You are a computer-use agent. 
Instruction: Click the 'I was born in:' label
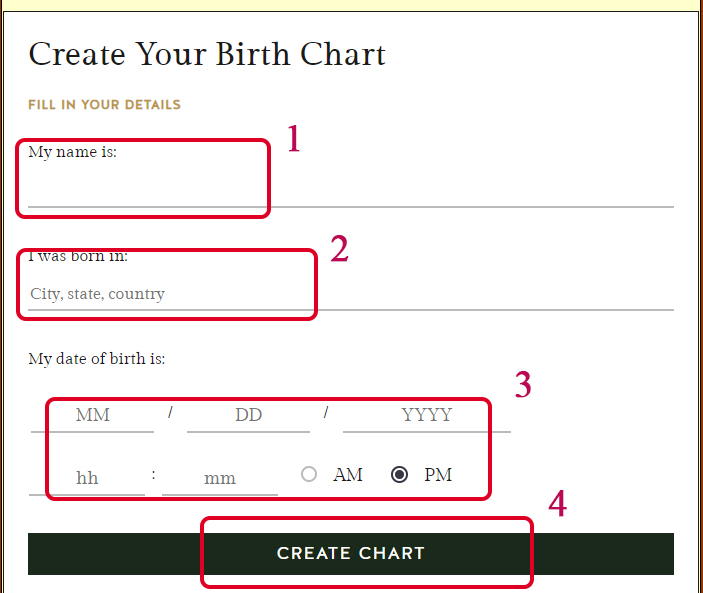pyautogui.click(x=78, y=256)
